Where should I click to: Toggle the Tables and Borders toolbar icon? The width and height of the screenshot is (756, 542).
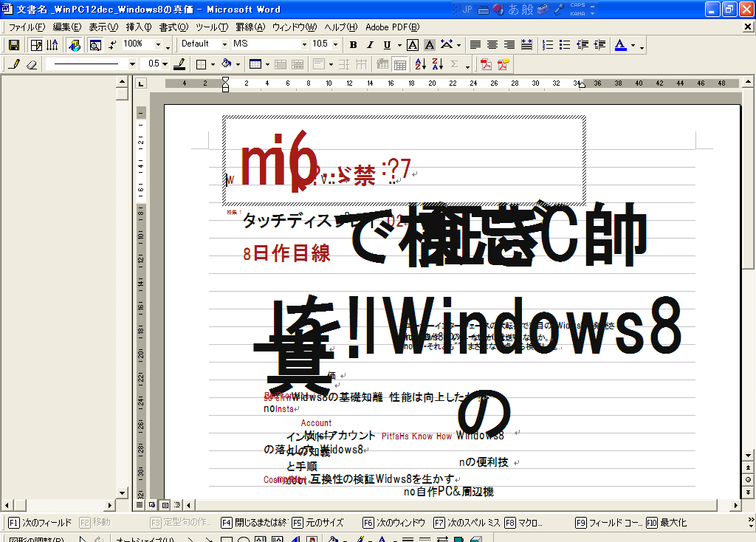pyautogui.click(x=36, y=45)
